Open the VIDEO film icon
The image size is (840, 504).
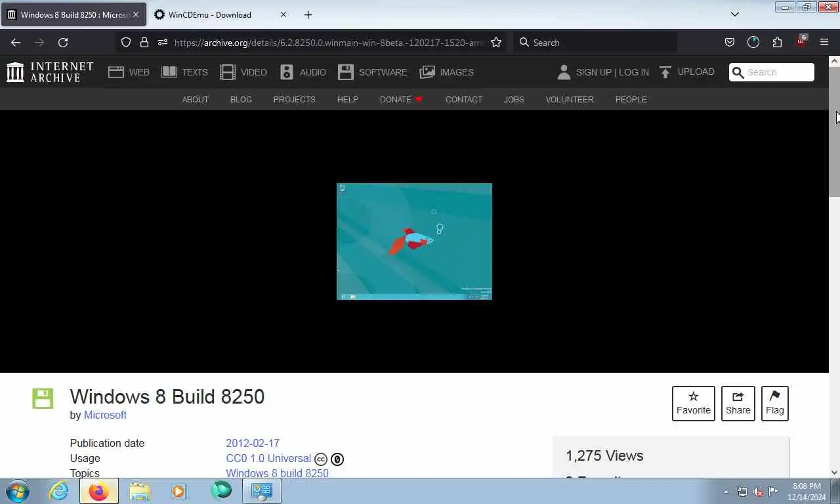[228, 72]
